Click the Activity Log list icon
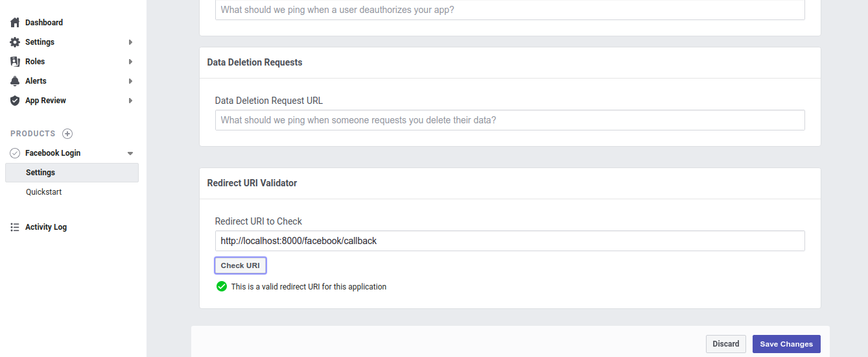 click(15, 227)
